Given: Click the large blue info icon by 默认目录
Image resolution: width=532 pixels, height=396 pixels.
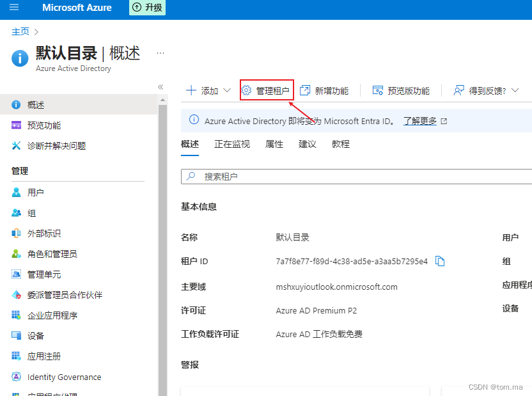Looking at the screenshot, I should click(20, 58).
